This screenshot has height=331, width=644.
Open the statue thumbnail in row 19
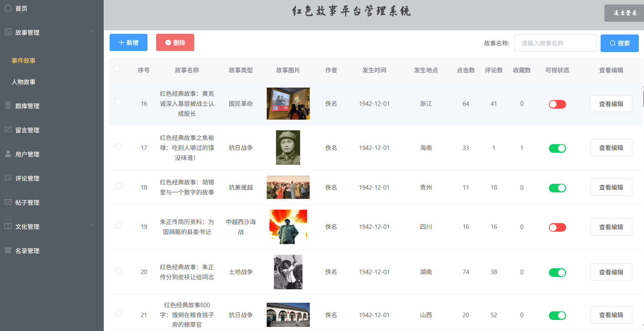click(x=288, y=227)
